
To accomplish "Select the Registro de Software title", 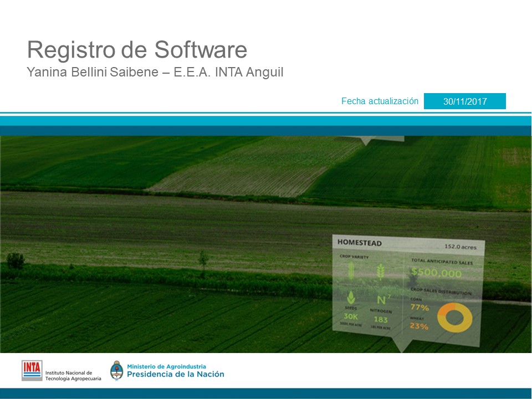I will (x=137, y=50).
